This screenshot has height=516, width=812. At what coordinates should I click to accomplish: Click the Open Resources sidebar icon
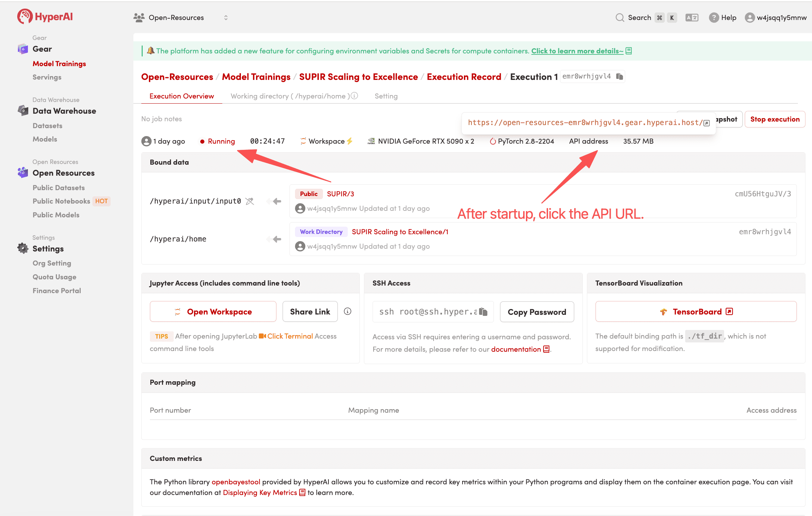pyautogui.click(x=23, y=173)
